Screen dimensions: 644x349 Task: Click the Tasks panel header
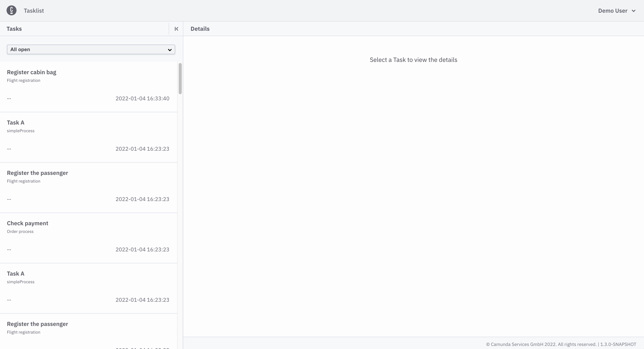click(x=14, y=29)
